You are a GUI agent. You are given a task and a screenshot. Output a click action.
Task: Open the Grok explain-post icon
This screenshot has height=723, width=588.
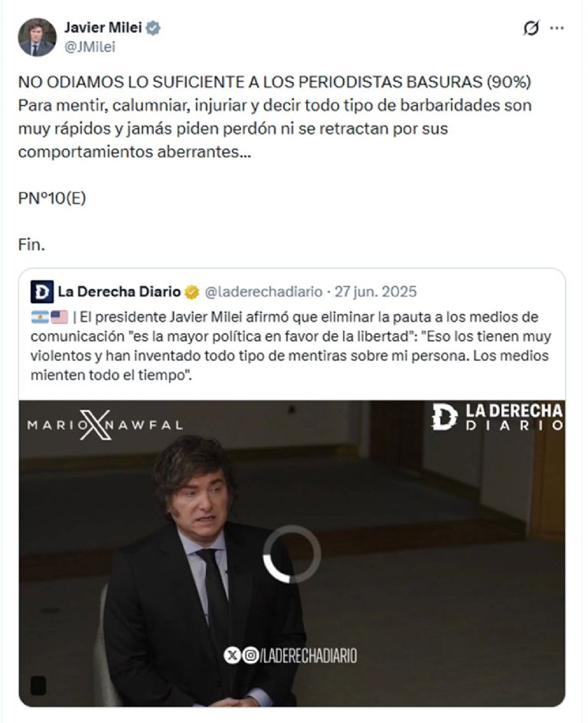click(x=531, y=28)
